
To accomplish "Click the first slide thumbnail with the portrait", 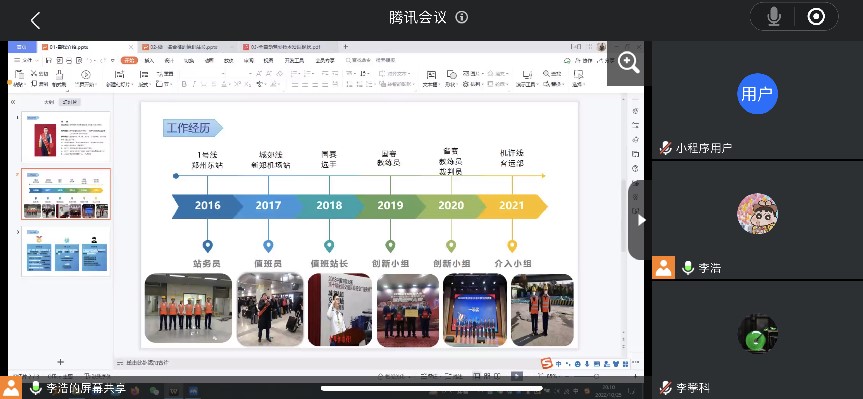I will pyautogui.click(x=65, y=136).
